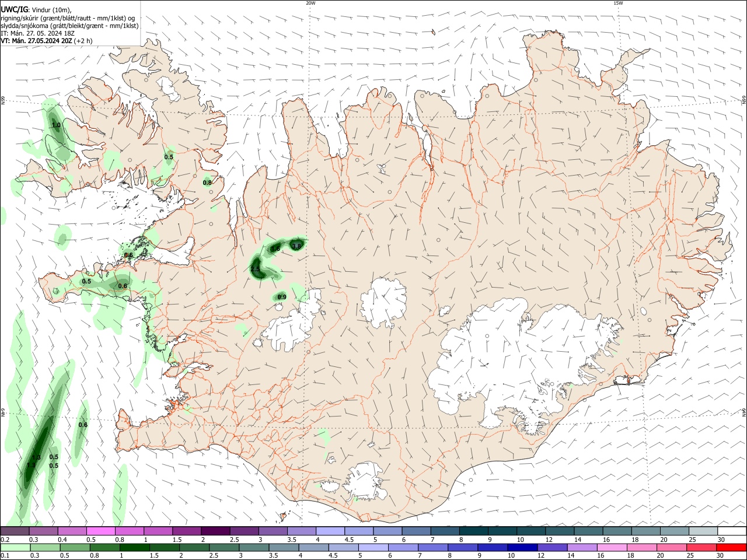Select bottom-row light blue swatch between 5 and 6
Image resolution: width=747 pixels, height=560 pixels.
tap(373, 547)
